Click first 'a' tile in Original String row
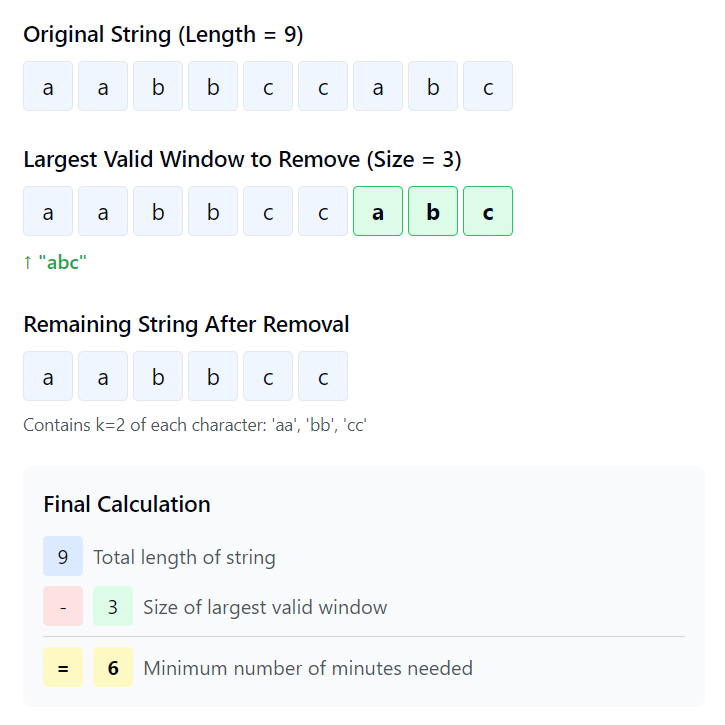725x725 pixels. click(48, 86)
